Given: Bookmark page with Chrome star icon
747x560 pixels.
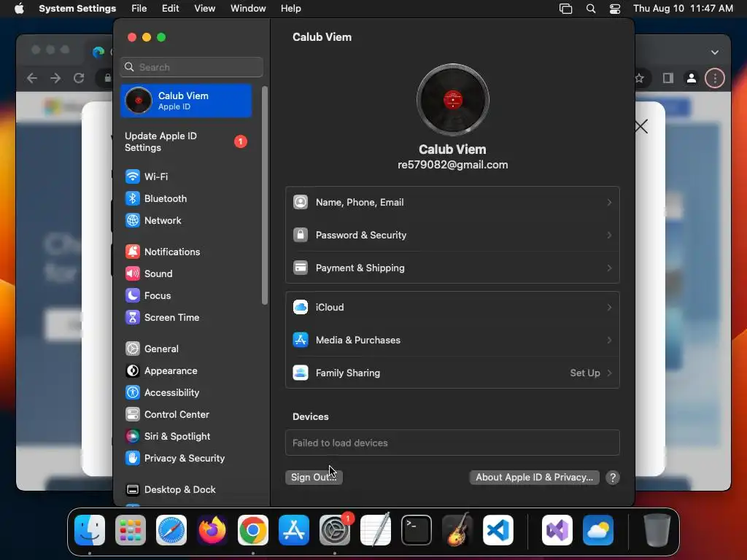Looking at the screenshot, I should (x=639, y=78).
